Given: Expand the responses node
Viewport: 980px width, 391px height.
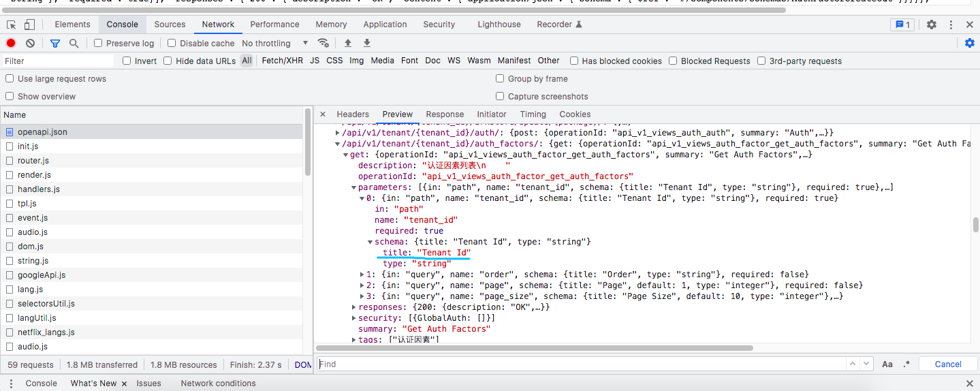Looking at the screenshot, I should coord(354,307).
